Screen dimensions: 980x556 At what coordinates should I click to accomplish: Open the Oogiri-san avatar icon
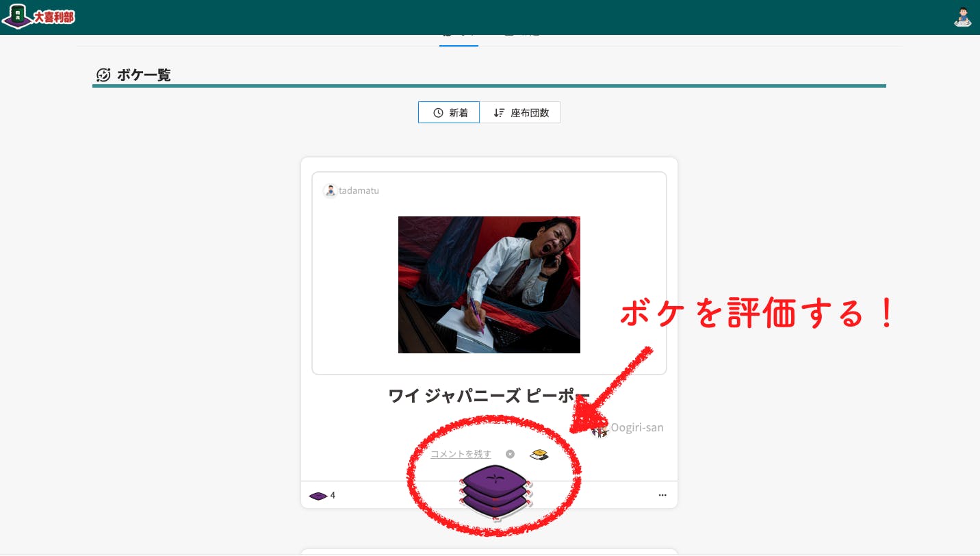point(600,429)
